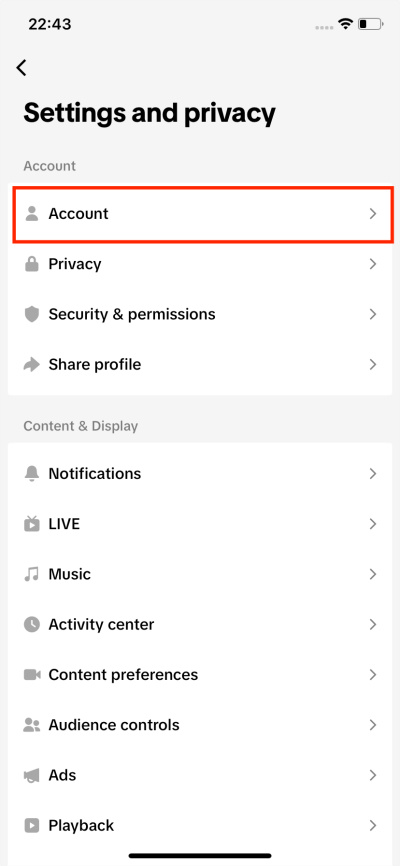The width and height of the screenshot is (400, 866).
Task: Click the Audience controls people icon
Action: point(32,725)
